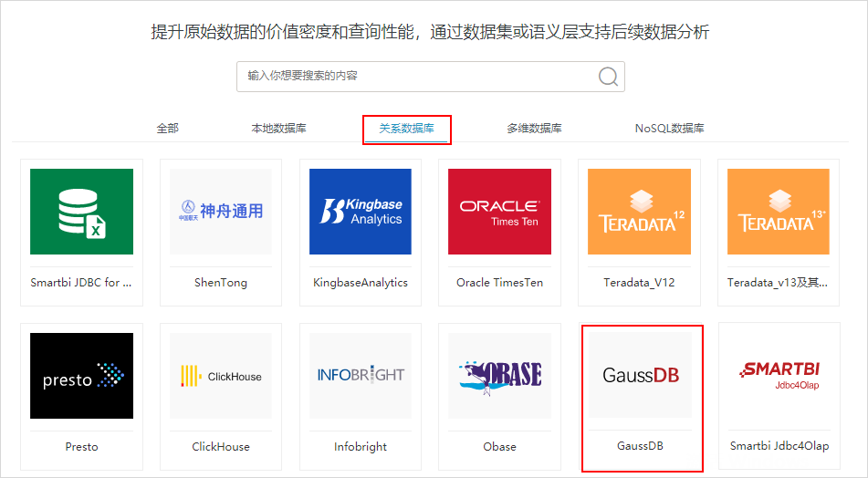Click the 'Teradata_V12' label text
Screen dimensions: 868x478
[x=640, y=283]
